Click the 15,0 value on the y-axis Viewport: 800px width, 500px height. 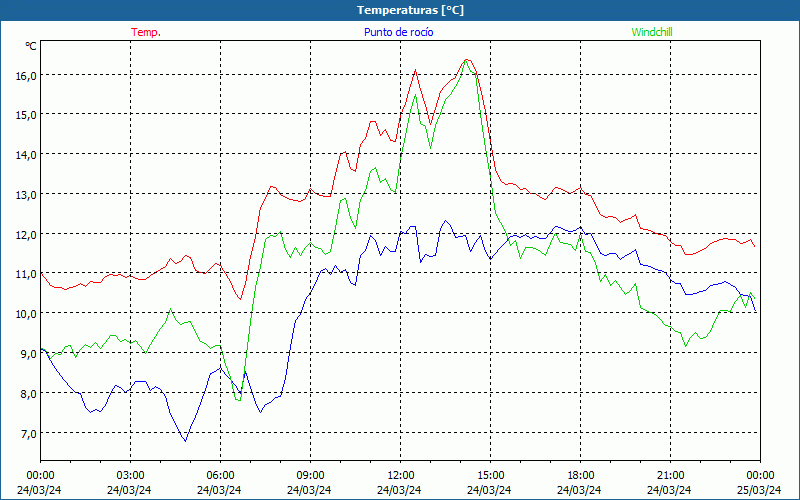pyautogui.click(x=27, y=115)
